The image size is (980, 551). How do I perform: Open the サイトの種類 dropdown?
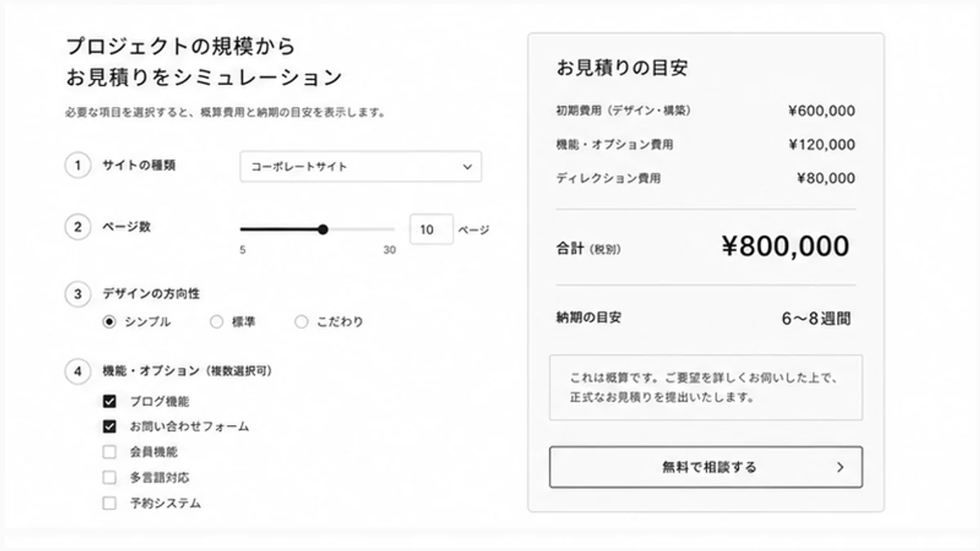[360, 167]
